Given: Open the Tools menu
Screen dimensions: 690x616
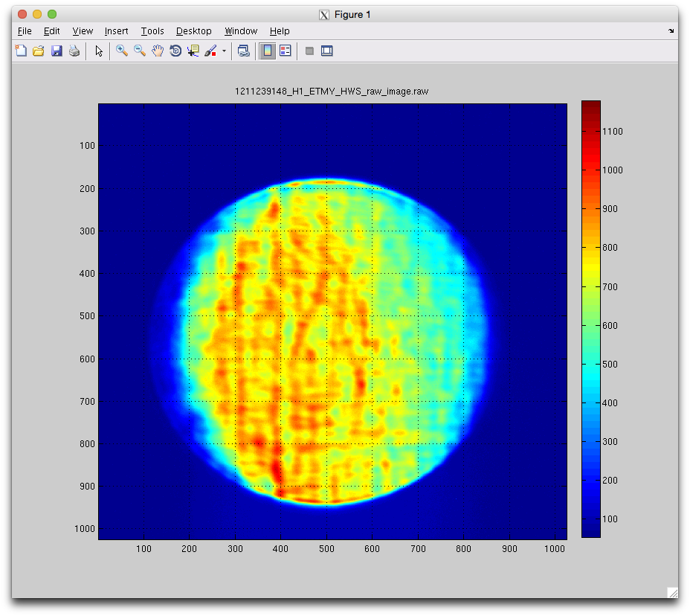Looking at the screenshot, I should tap(152, 31).
